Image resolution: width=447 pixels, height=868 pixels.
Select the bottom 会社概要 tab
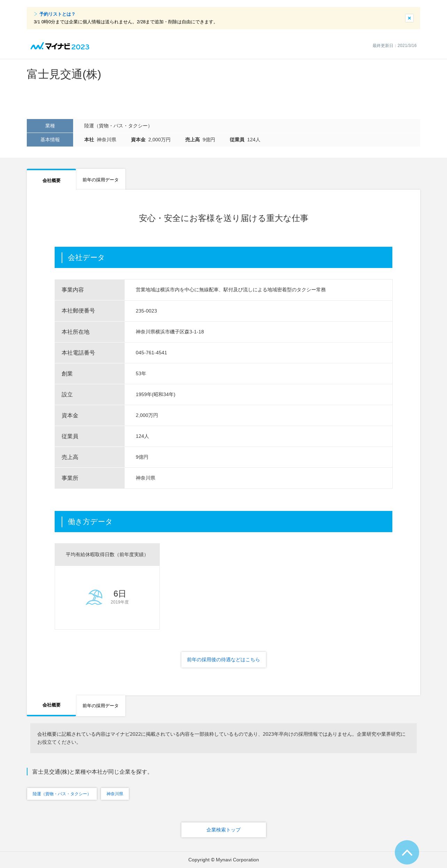(51, 705)
